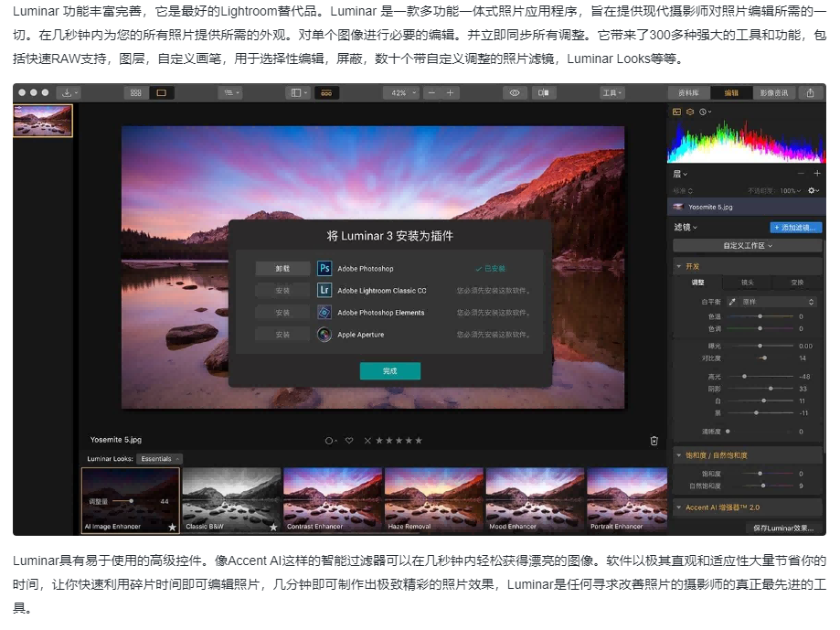This screenshot has width=840, height=630.
Task: Toggle the heart favorite icon
Action: point(349,441)
